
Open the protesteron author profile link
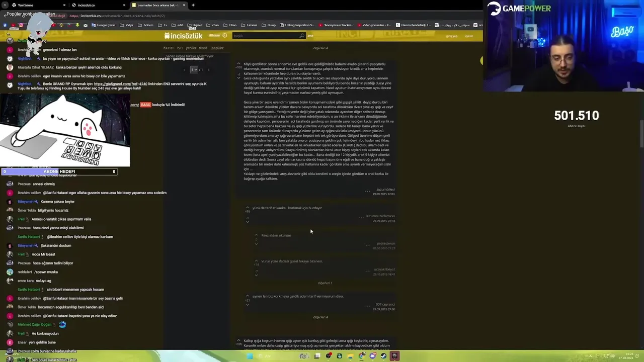tap(386, 243)
